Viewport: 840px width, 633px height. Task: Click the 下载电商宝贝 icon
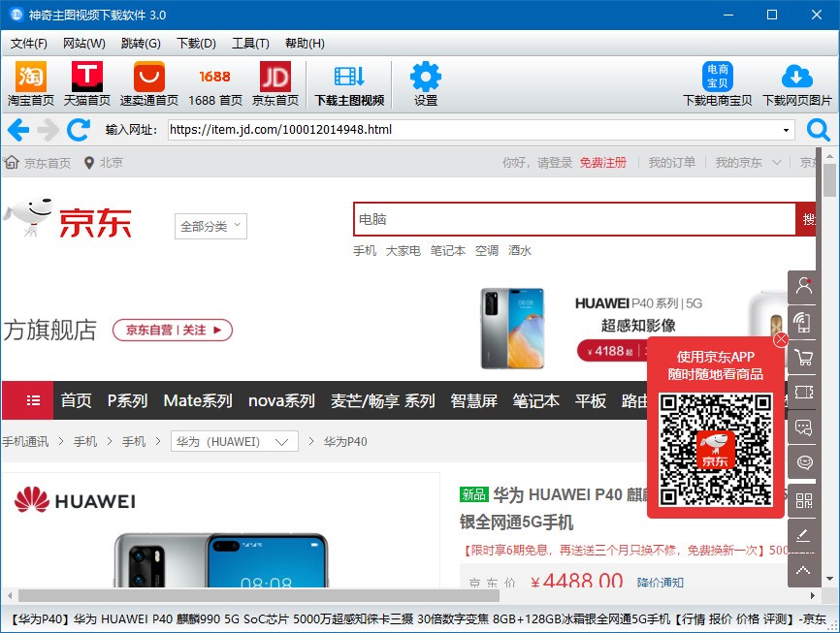718,83
